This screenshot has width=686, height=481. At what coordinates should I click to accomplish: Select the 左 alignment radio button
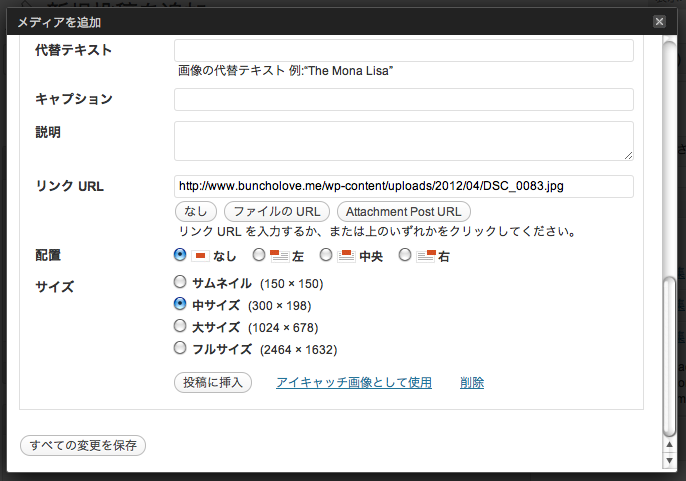259,255
